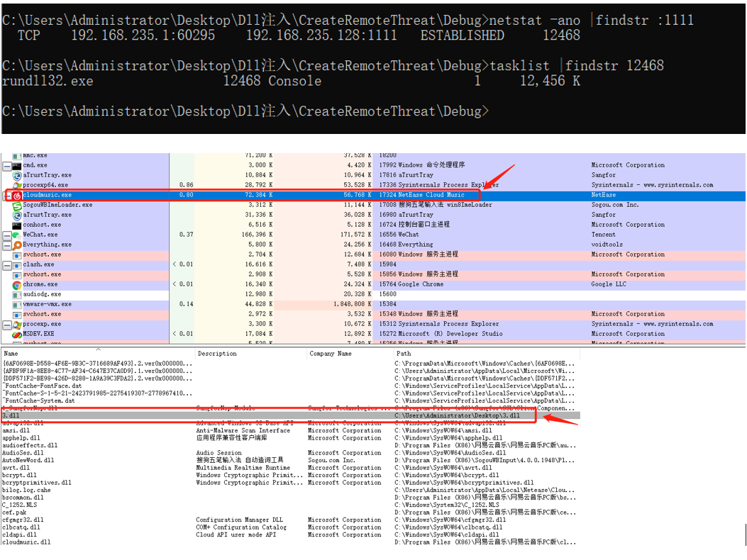Select the amsi.dll row
The height and width of the screenshot is (560, 747).
coord(290,430)
